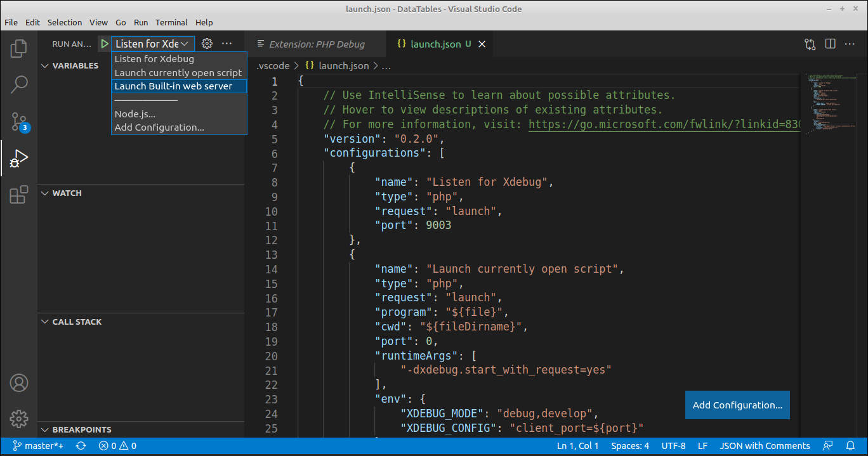Open debug configuration settings via the gear icon
868x456 pixels.
click(206, 44)
